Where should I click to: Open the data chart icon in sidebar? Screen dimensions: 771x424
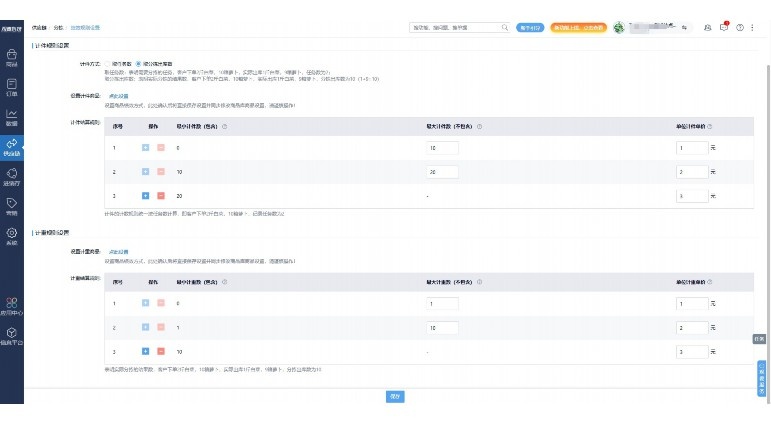click(x=11, y=117)
